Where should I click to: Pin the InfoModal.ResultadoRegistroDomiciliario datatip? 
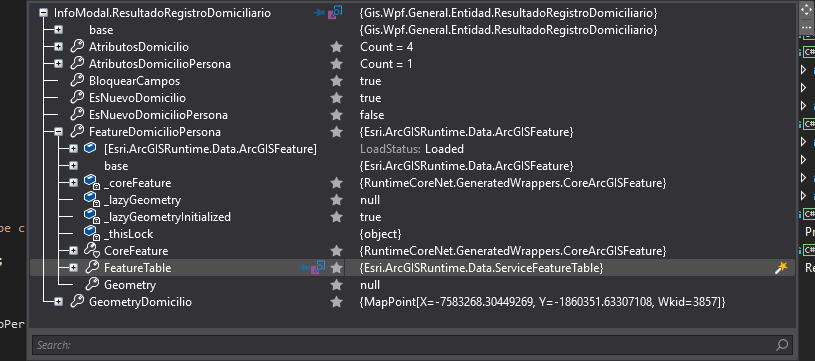point(319,13)
